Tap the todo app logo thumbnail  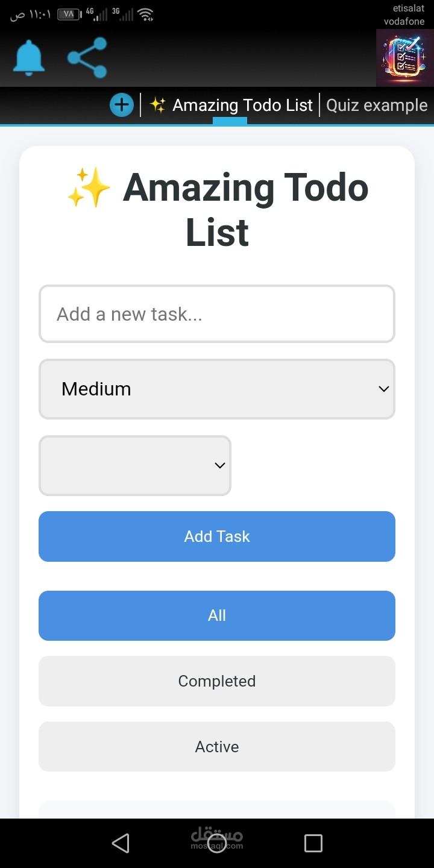pos(404,57)
